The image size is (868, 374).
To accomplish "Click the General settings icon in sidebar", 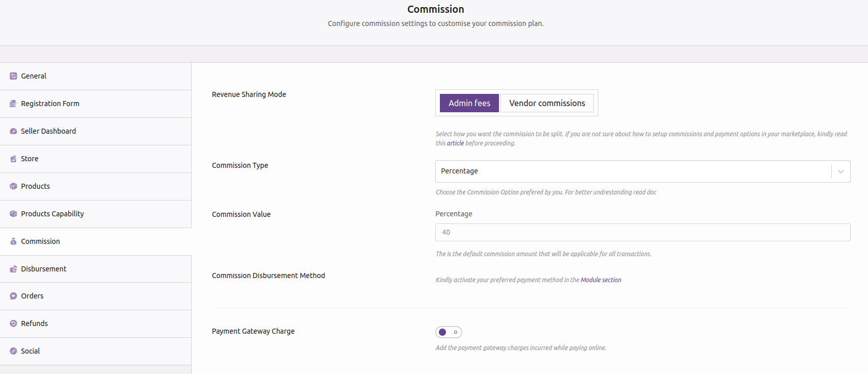I will 13,76.
